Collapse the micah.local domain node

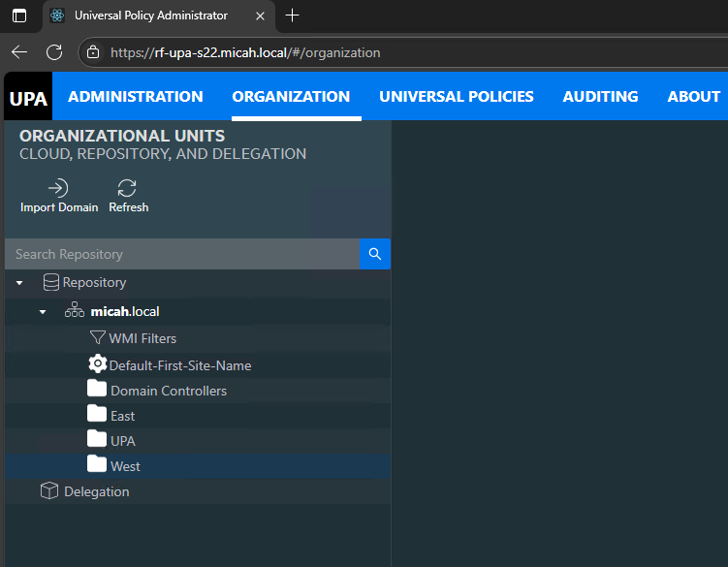pos(43,312)
